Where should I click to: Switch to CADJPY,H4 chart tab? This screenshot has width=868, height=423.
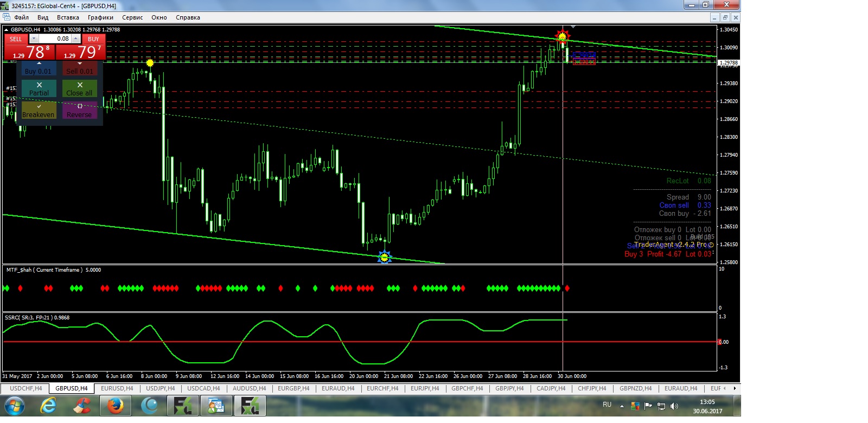551,388
